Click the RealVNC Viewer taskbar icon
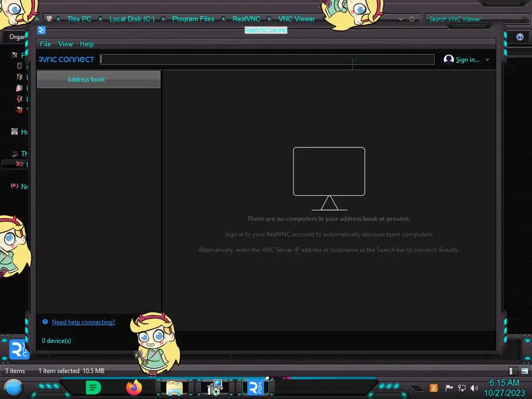The height and width of the screenshot is (399, 532). [x=255, y=388]
